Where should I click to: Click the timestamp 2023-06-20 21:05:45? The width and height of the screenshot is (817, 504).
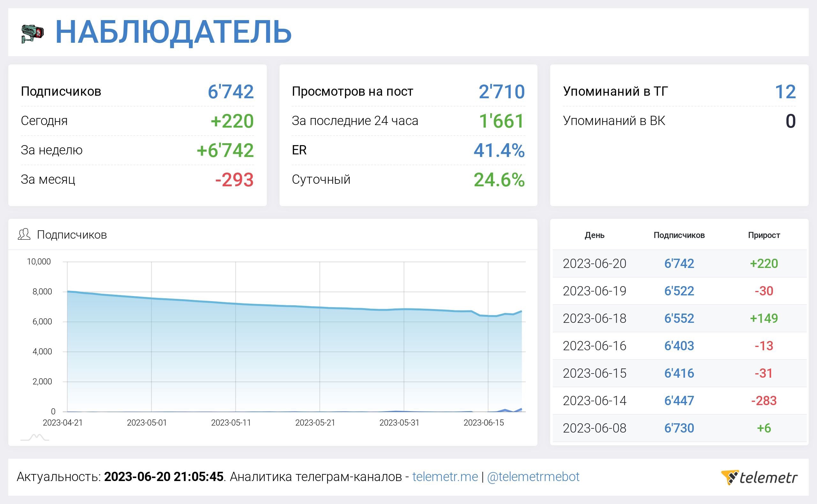coord(164,477)
